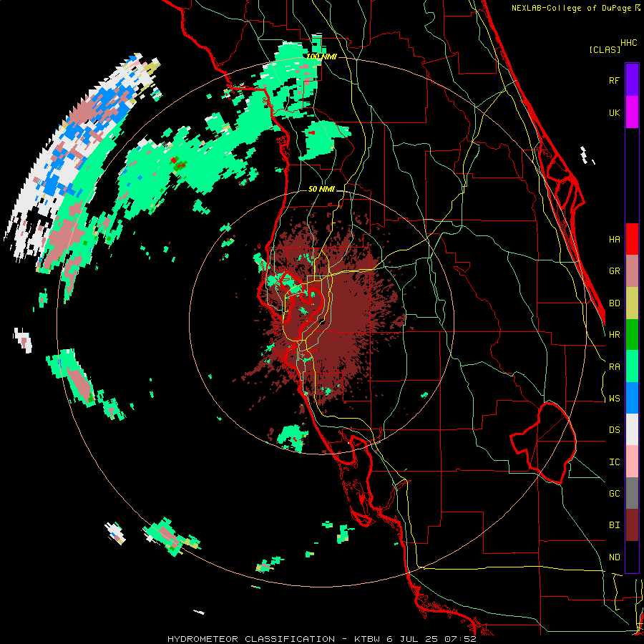Click the 'WS' legend label
644x644 pixels.
coord(614,398)
